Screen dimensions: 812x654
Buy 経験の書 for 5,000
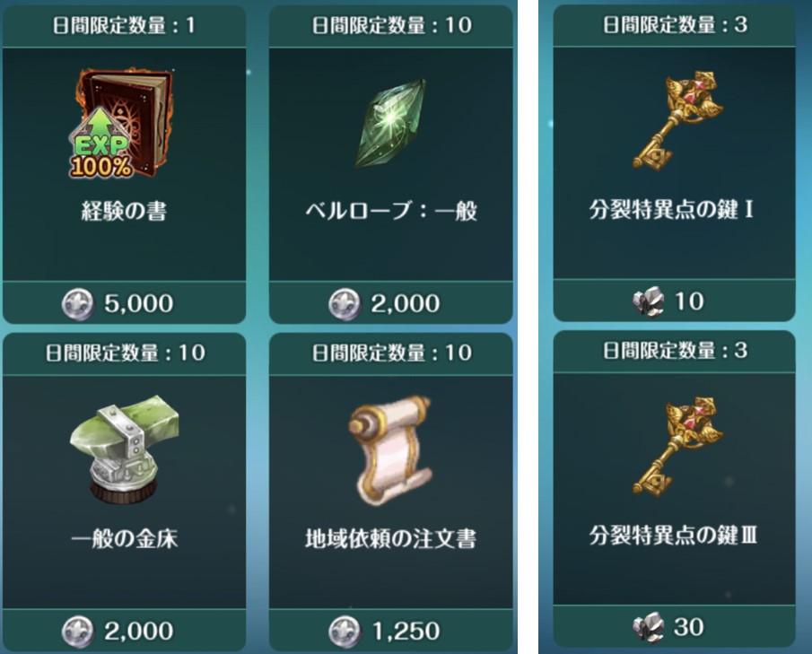click(125, 303)
